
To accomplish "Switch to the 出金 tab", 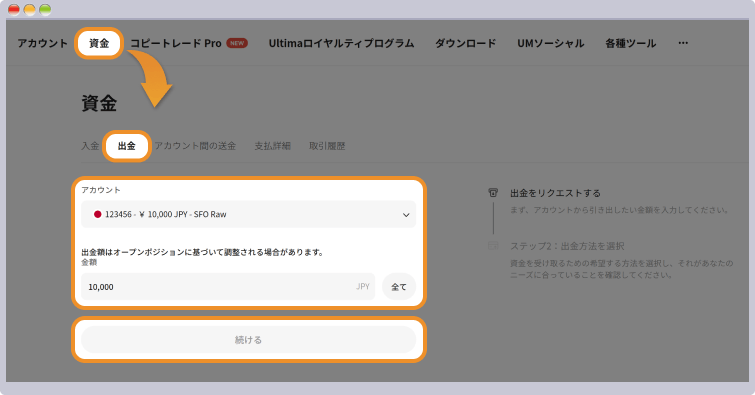I will pos(127,146).
